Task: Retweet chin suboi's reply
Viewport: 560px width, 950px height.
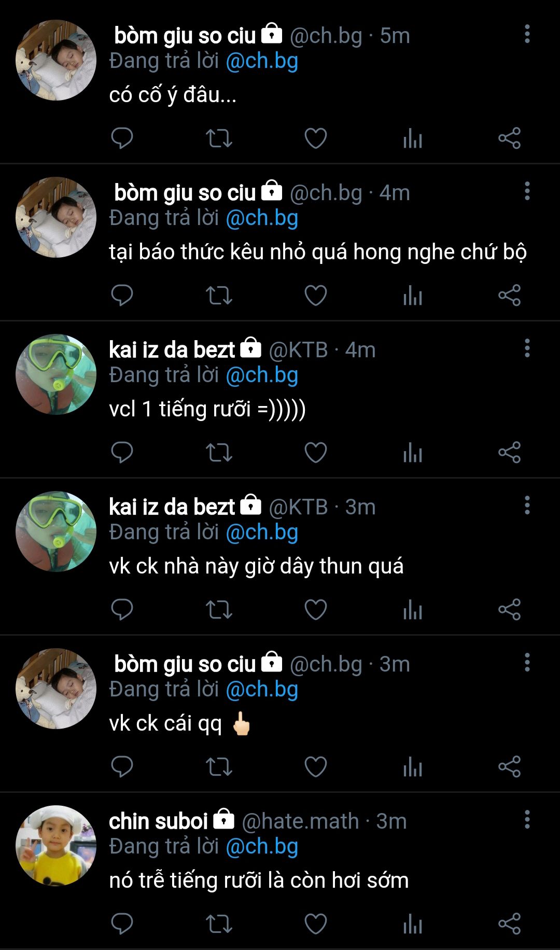Action: point(219,924)
